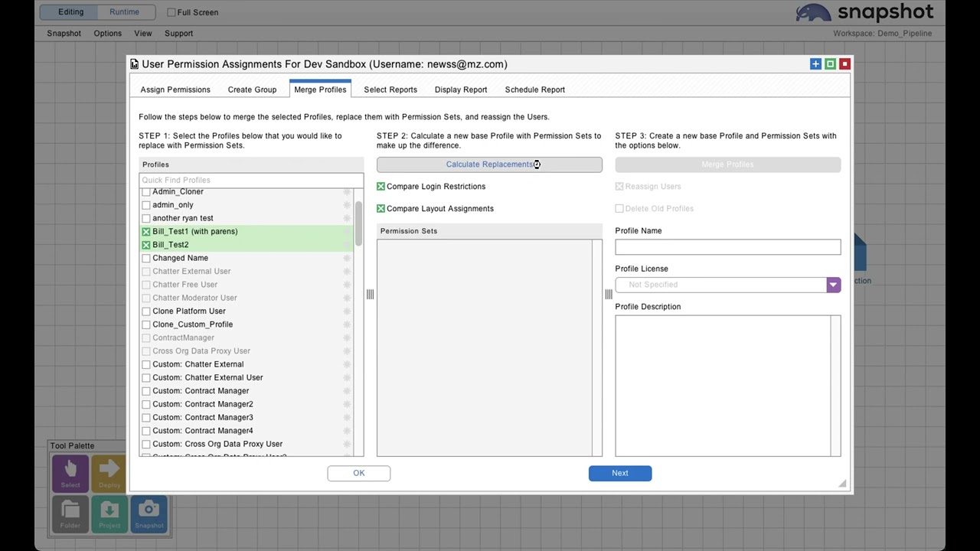980x551 pixels.
Task: Open the Profile License dropdown
Action: point(833,285)
